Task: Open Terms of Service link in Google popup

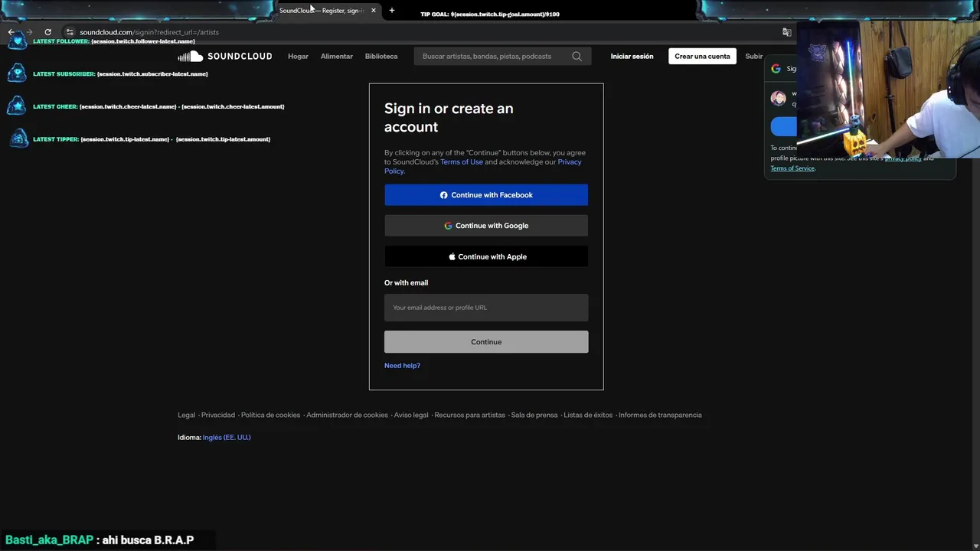Action: pos(792,168)
